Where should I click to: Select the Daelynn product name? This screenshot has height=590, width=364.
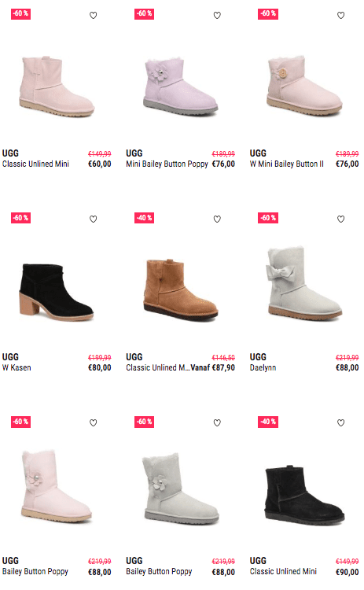click(x=263, y=367)
